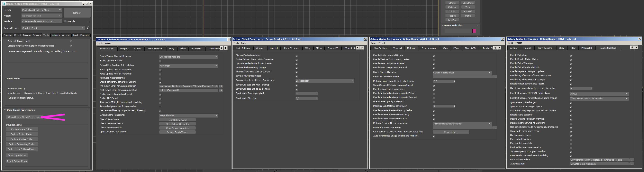Click right tab-scroll arrow in Main Settings-active preferences window

pyautogui.click(x=226, y=48)
